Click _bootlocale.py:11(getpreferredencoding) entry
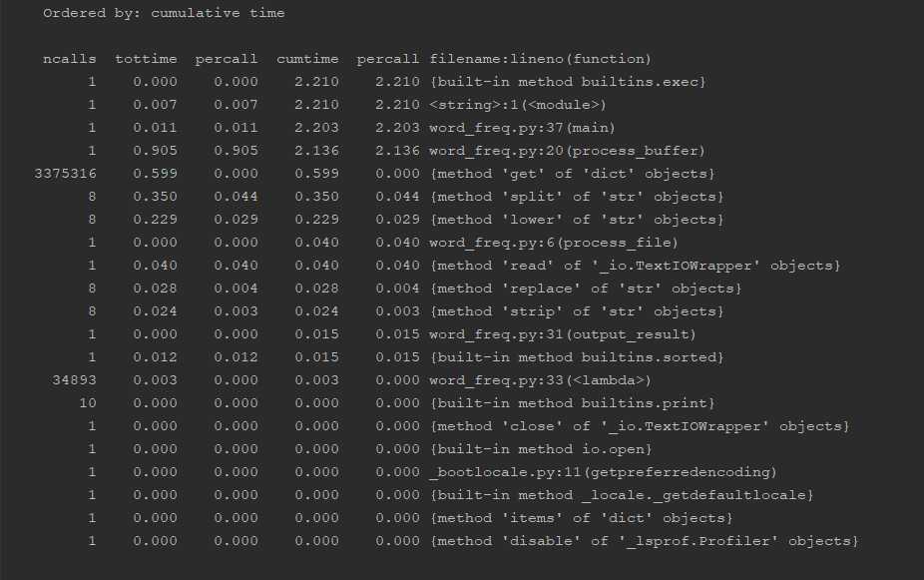Screen dimensions: 924x580 pyautogui.click(x=603, y=473)
